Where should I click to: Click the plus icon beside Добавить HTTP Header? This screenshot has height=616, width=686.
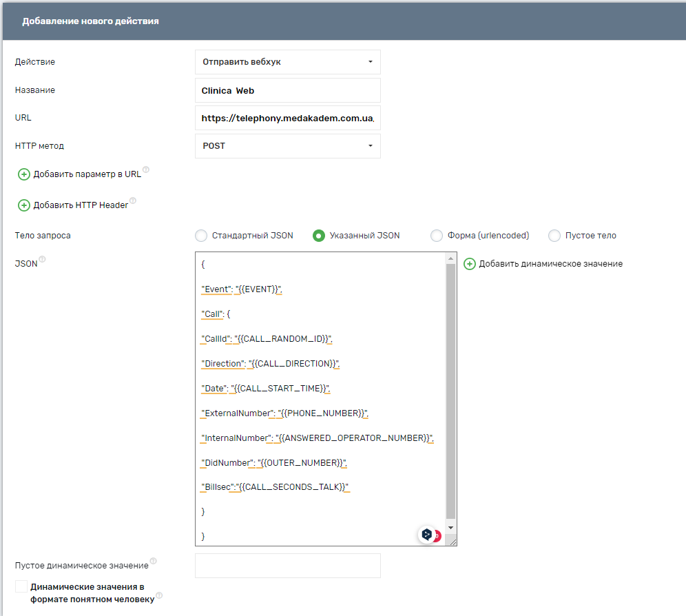[x=24, y=205]
